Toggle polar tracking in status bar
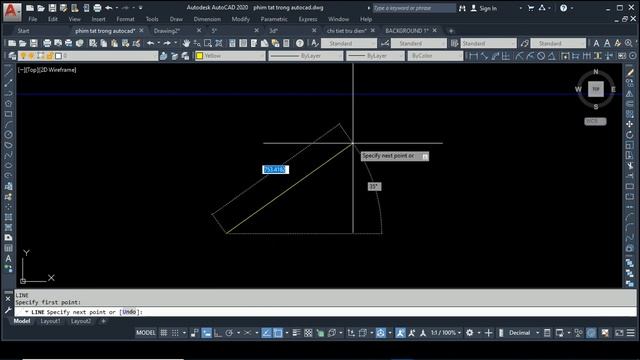Image resolution: width=640 pixels, height=360 pixels. pyautogui.click(x=229, y=333)
